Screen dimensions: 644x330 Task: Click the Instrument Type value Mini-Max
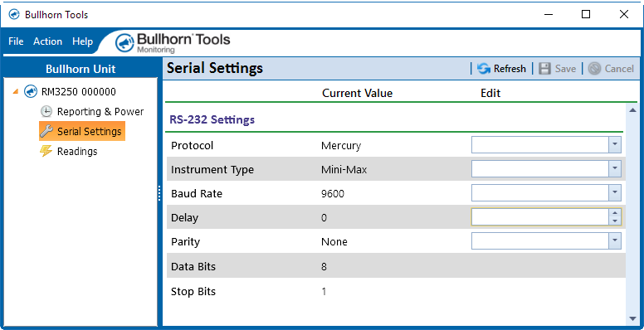click(344, 169)
